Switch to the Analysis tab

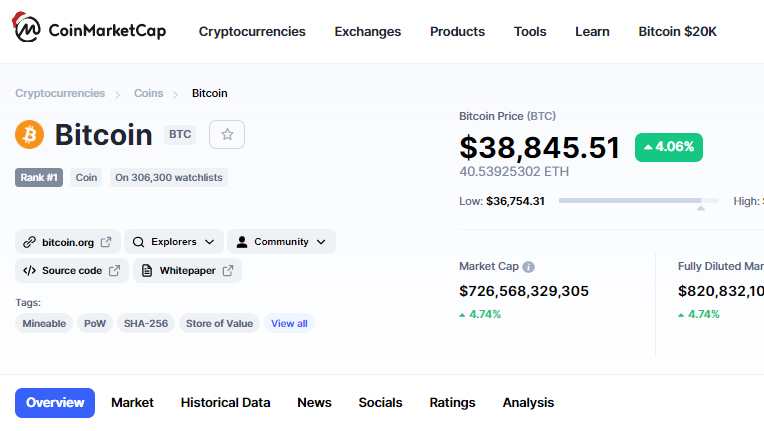(x=529, y=403)
